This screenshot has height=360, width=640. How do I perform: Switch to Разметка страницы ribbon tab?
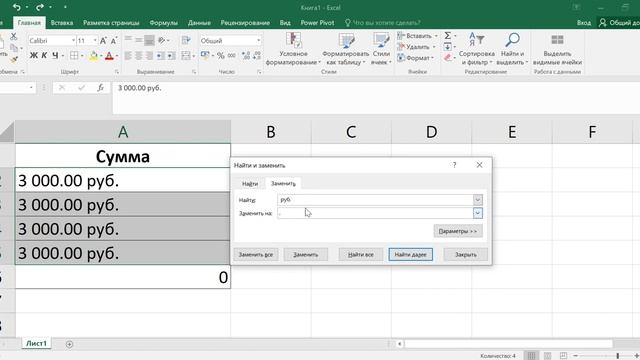111,23
